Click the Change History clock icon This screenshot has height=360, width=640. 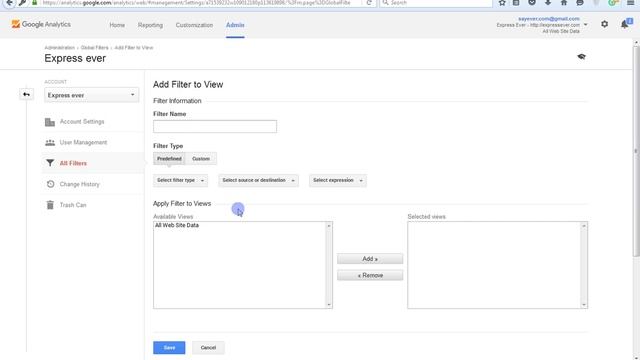[x=50, y=184]
